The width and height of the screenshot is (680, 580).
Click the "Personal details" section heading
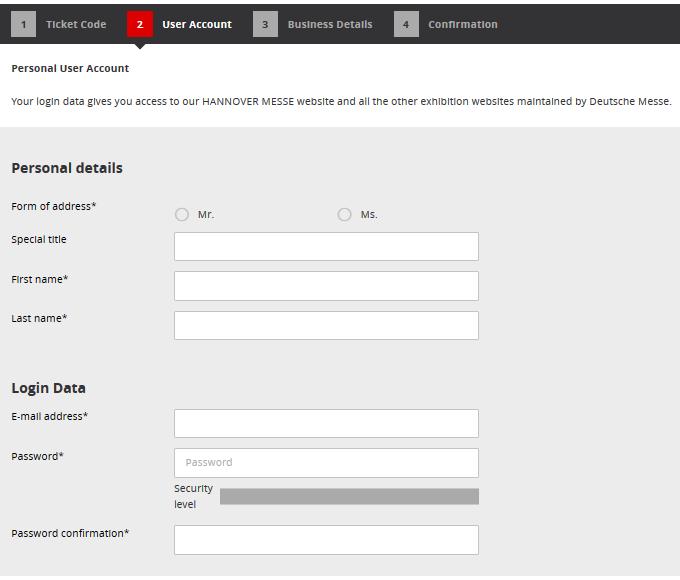67,168
